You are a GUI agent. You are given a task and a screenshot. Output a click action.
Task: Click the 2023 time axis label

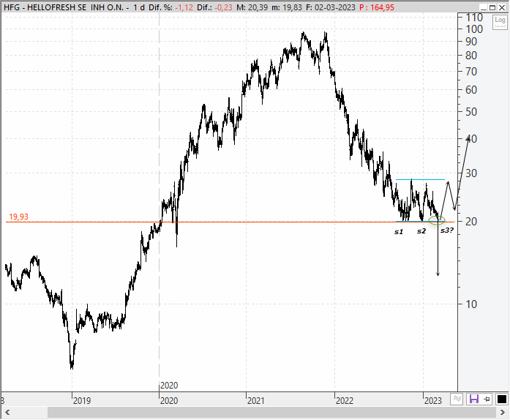pyautogui.click(x=433, y=400)
